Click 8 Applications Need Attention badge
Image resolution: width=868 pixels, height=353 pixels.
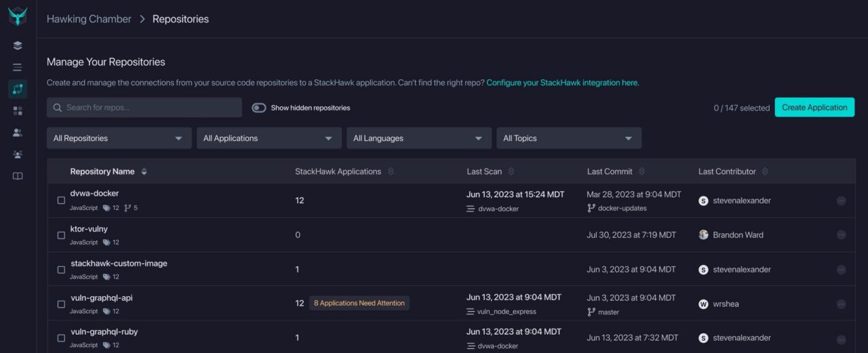pyautogui.click(x=359, y=304)
